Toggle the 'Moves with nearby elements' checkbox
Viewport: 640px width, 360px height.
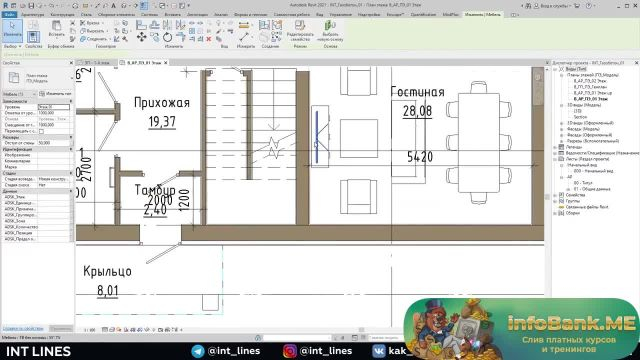(41, 131)
